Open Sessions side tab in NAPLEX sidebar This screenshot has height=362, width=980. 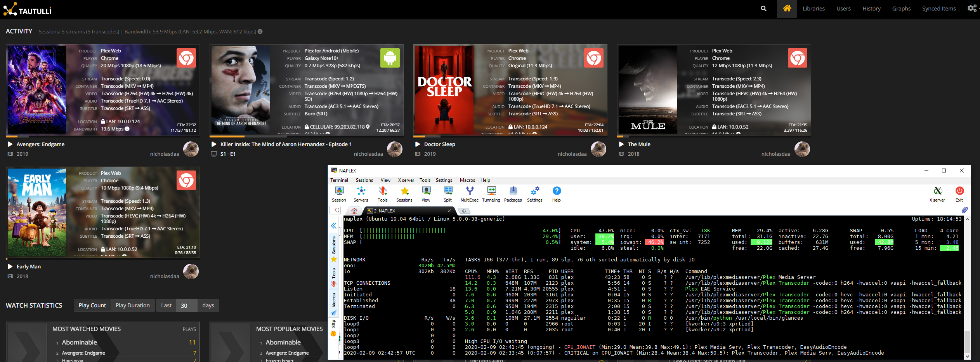(334, 249)
